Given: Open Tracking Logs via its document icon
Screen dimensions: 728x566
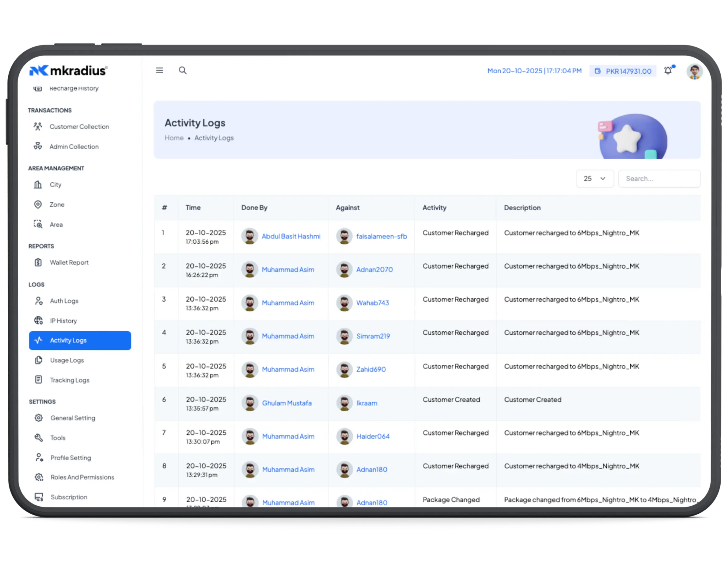Looking at the screenshot, I should coord(38,380).
